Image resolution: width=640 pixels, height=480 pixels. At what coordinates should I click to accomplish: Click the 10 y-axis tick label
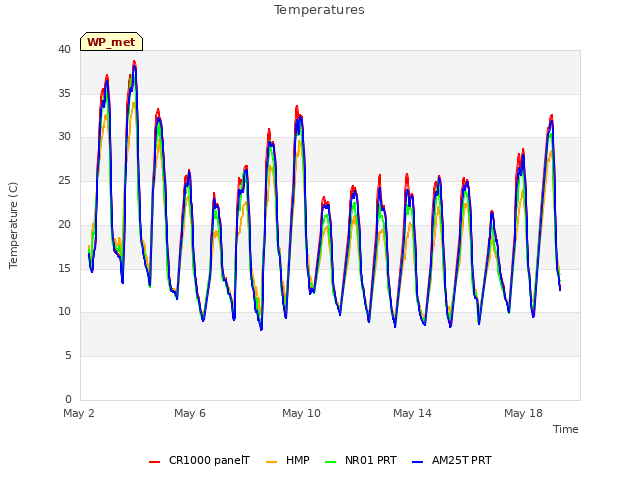[64, 312]
